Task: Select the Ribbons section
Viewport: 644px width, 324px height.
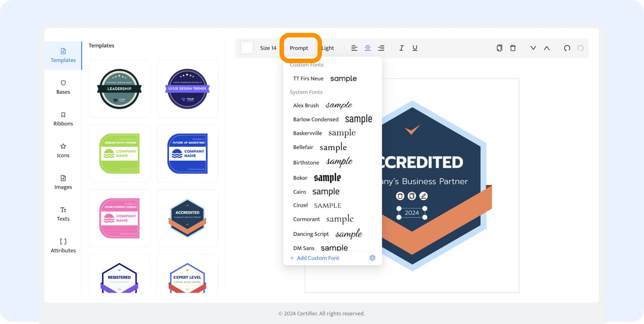Action: tap(63, 119)
